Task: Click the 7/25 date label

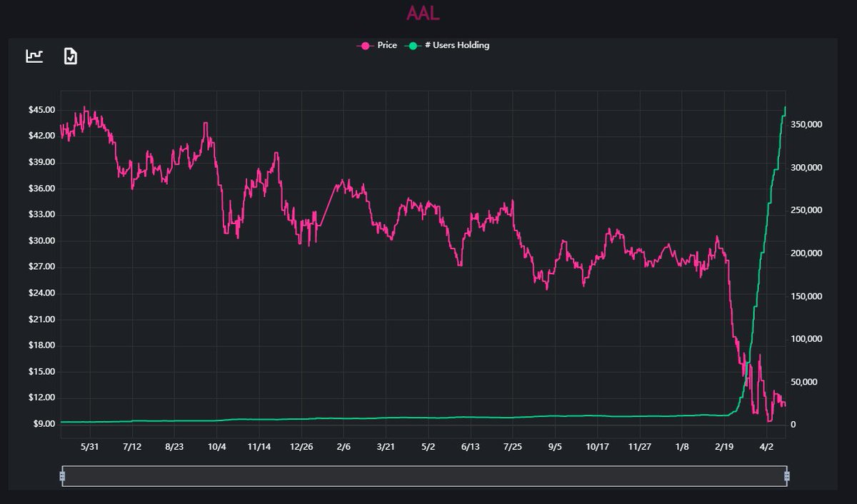Action: (x=513, y=447)
